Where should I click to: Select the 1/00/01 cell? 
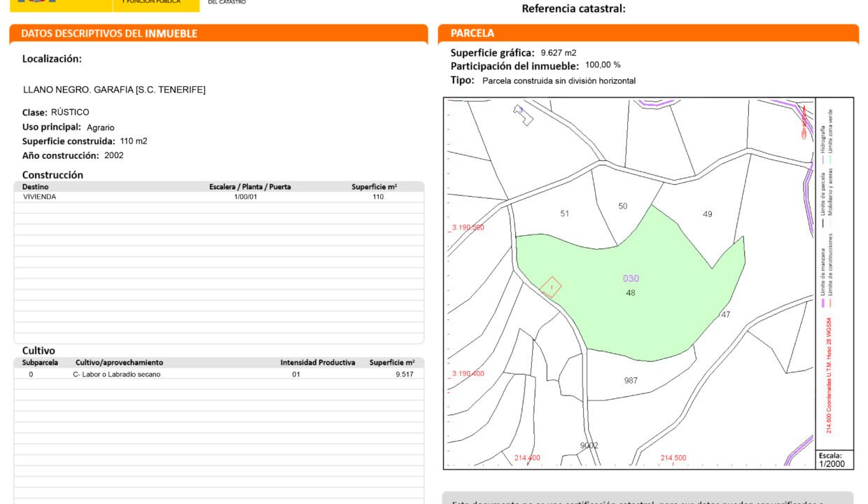[246, 197]
